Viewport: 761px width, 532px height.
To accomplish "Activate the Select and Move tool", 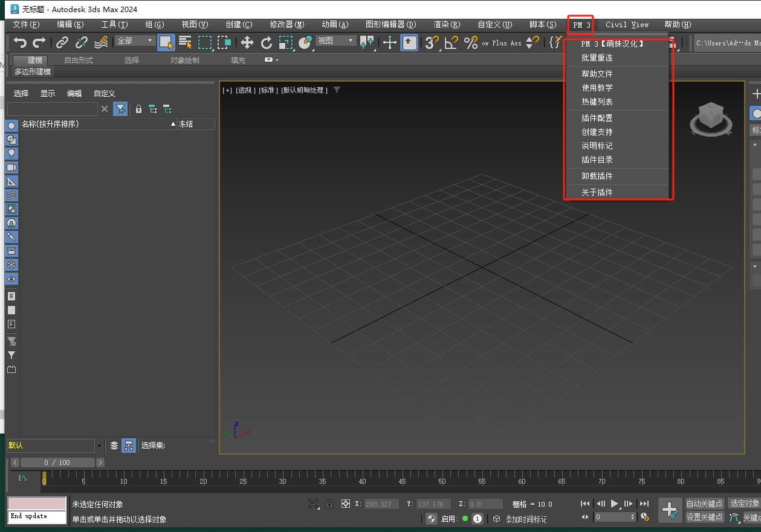I will pyautogui.click(x=247, y=42).
